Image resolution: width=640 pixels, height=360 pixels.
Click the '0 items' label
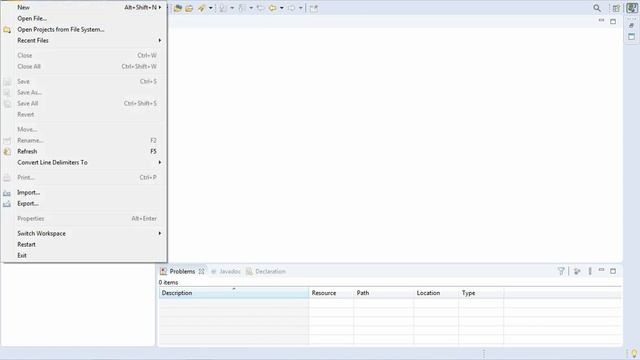point(168,282)
